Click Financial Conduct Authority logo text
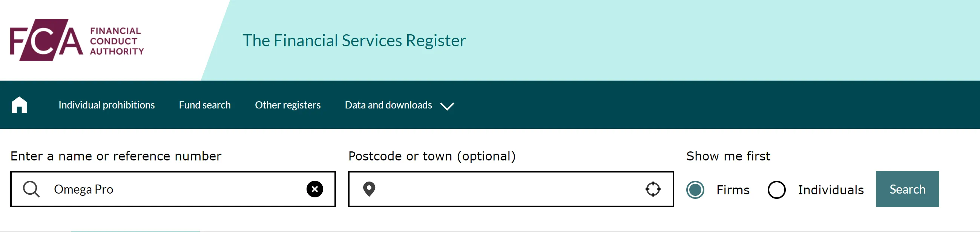980x232 pixels. pyautogui.click(x=117, y=41)
